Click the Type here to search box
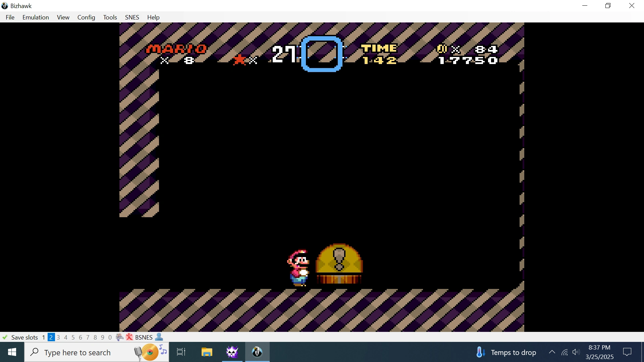 coord(77,353)
